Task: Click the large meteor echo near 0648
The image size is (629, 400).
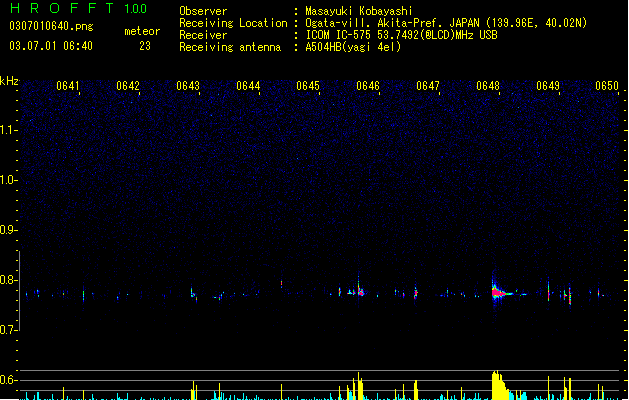Action: 501,292
